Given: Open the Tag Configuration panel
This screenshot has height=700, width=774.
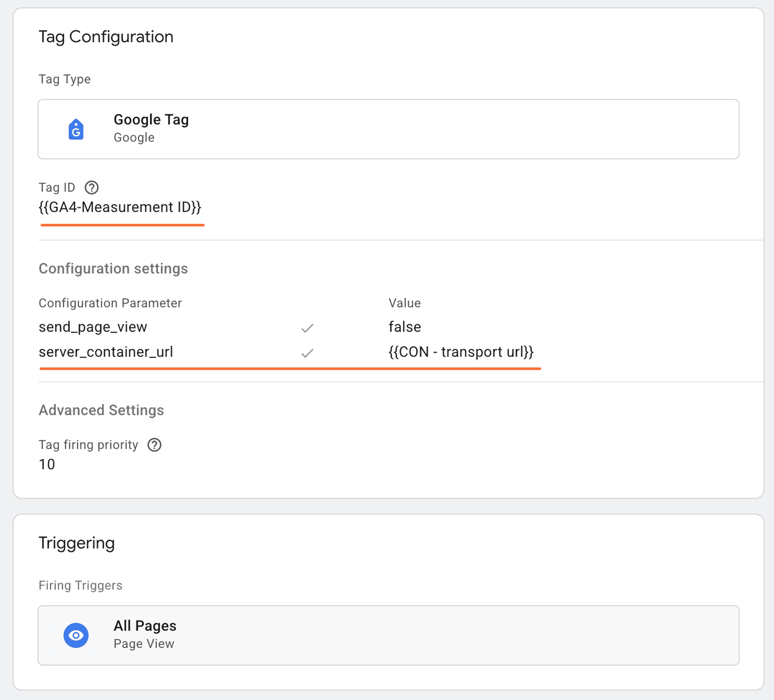Looking at the screenshot, I should [x=106, y=36].
